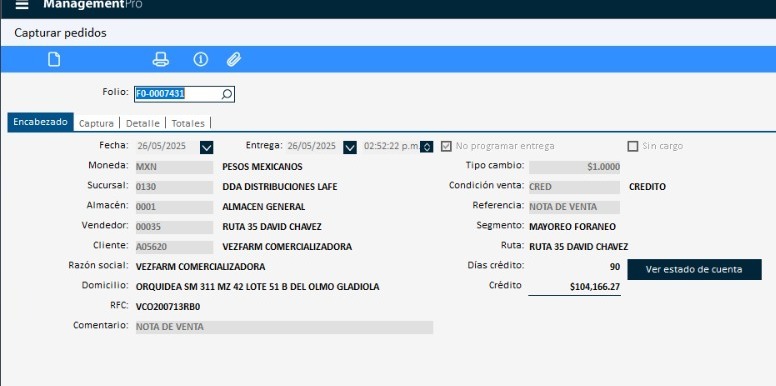The width and height of the screenshot is (776, 386).
Task: Select the Encabezado tab
Action: [x=41, y=122]
